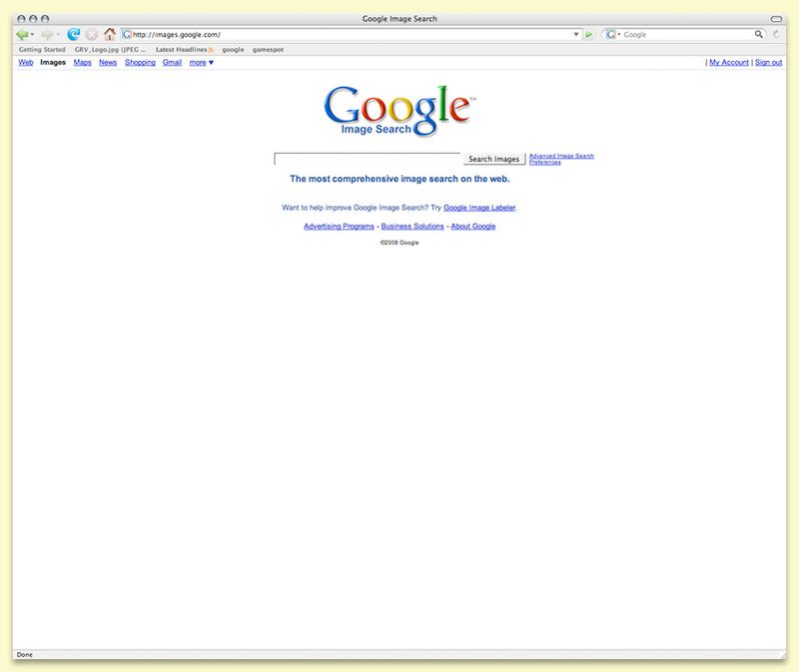Click the Sign out link
Image resolution: width=799 pixels, height=672 pixels.
pos(768,62)
